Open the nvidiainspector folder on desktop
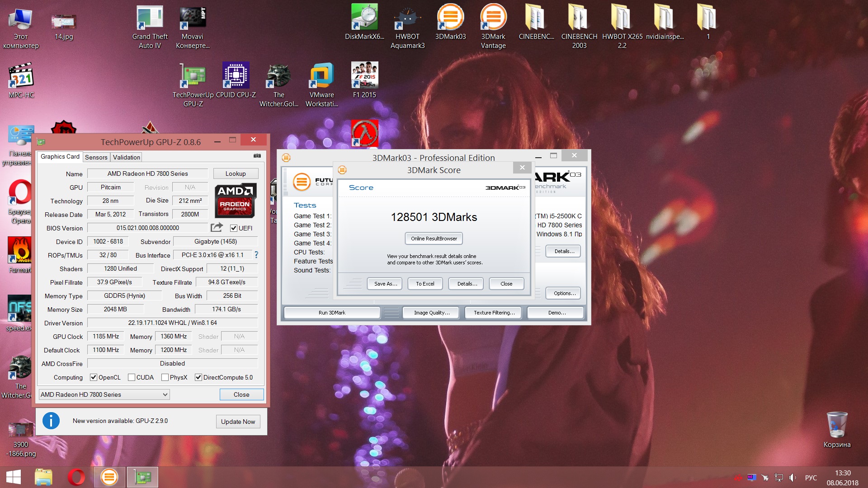 pos(665,23)
